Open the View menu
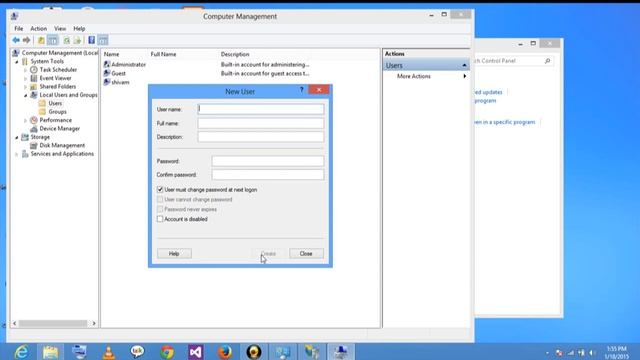 pos(60,29)
